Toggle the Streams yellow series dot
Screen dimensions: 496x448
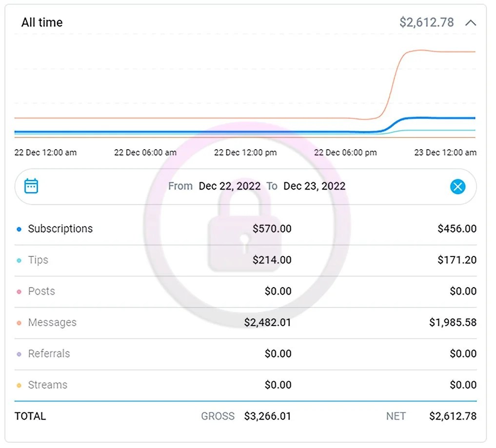pyautogui.click(x=19, y=386)
